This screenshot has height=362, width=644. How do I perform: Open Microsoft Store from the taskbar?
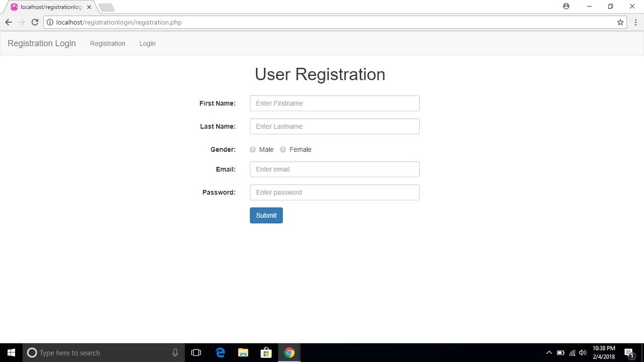[x=266, y=353]
